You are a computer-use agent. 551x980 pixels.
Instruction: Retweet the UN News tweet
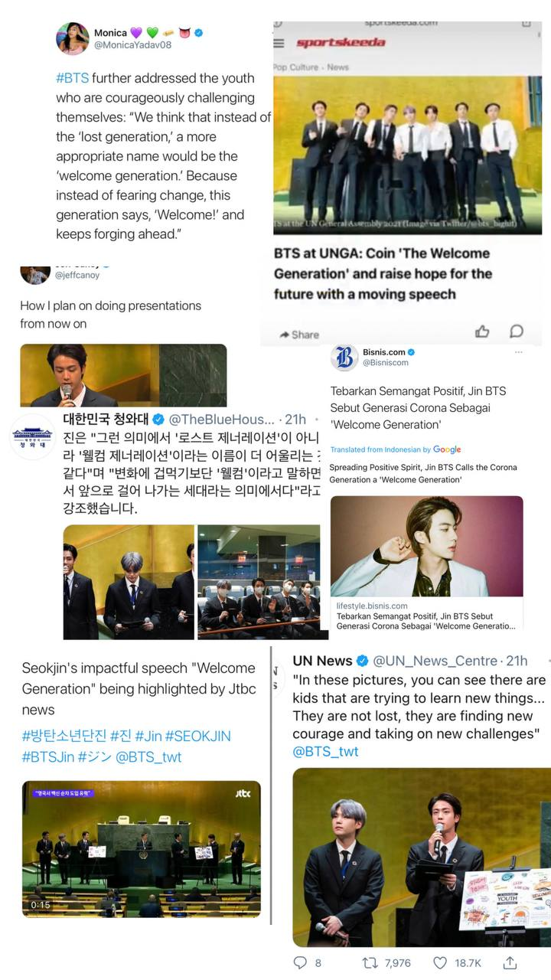click(370, 962)
